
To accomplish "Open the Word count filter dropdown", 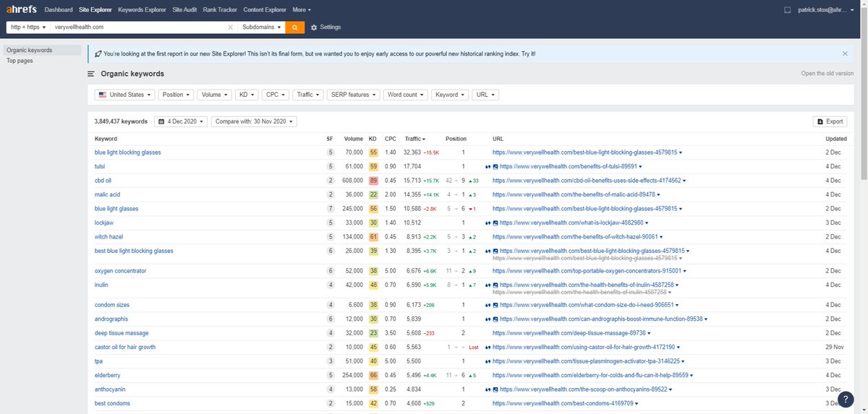I will (405, 95).
